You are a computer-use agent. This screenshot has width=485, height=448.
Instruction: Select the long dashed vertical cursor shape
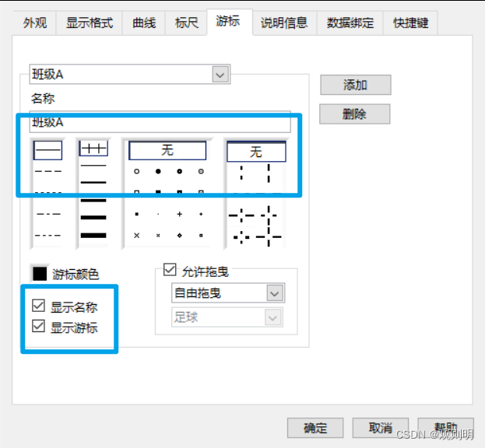269,173
